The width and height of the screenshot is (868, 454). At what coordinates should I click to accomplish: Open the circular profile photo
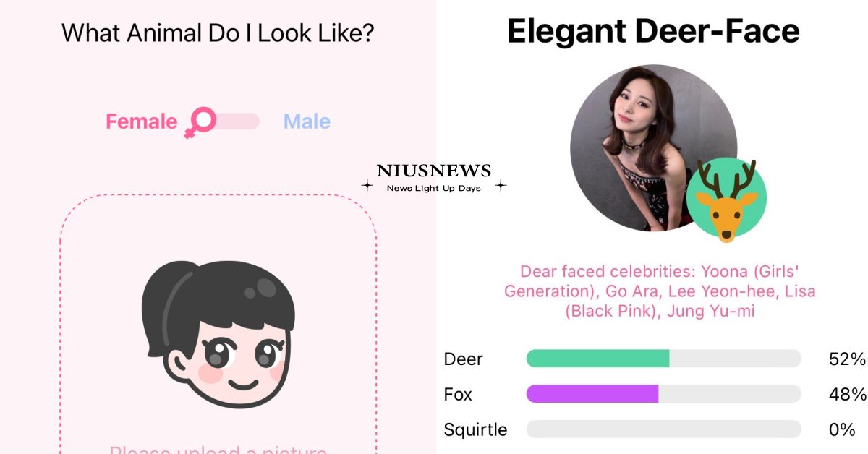click(653, 148)
